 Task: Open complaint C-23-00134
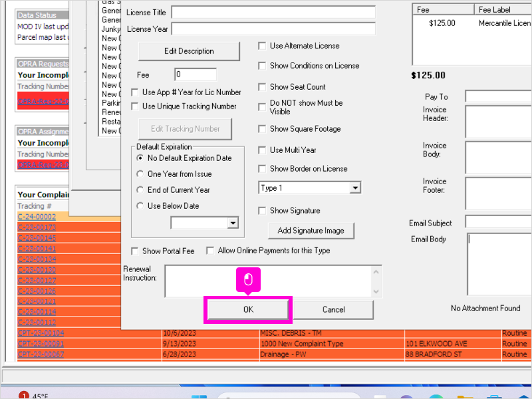[x=37, y=259]
